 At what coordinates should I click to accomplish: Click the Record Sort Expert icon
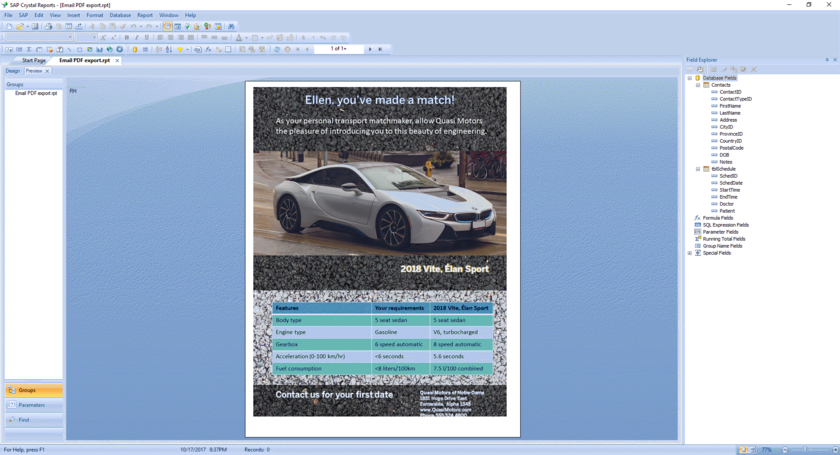(169, 49)
